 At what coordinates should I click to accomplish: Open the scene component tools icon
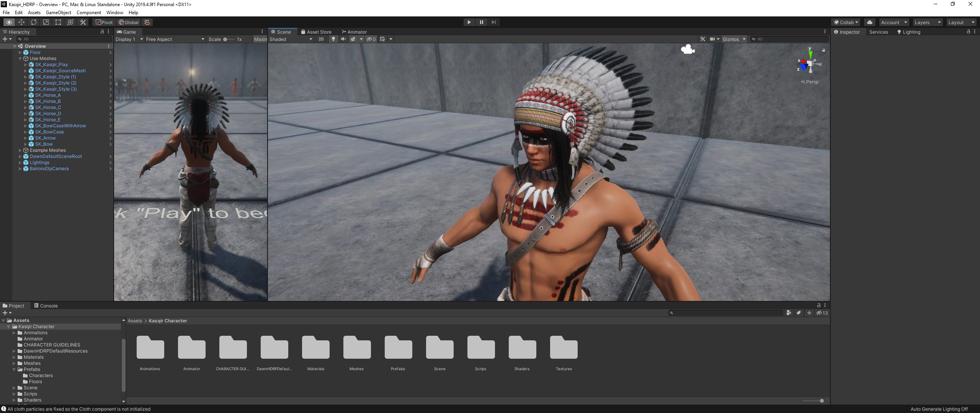tap(702, 39)
